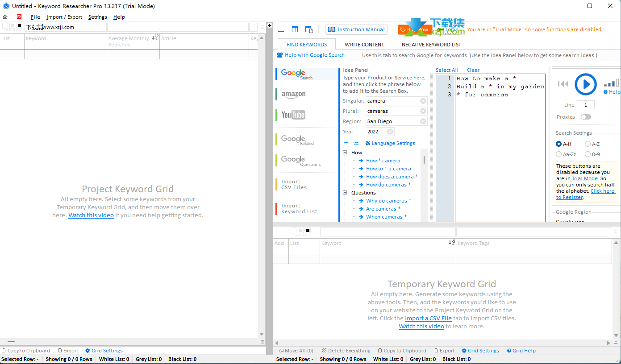This screenshot has width=621, height=364.
Task: Collapse the Questions tree node
Action: [345, 193]
